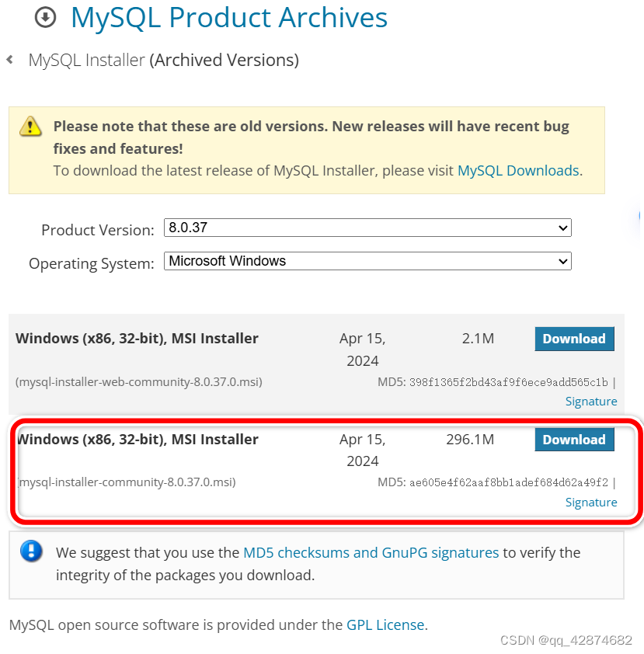Click Signature link for web community installer
Image resolution: width=644 pixels, height=654 pixels.
[590, 401]
